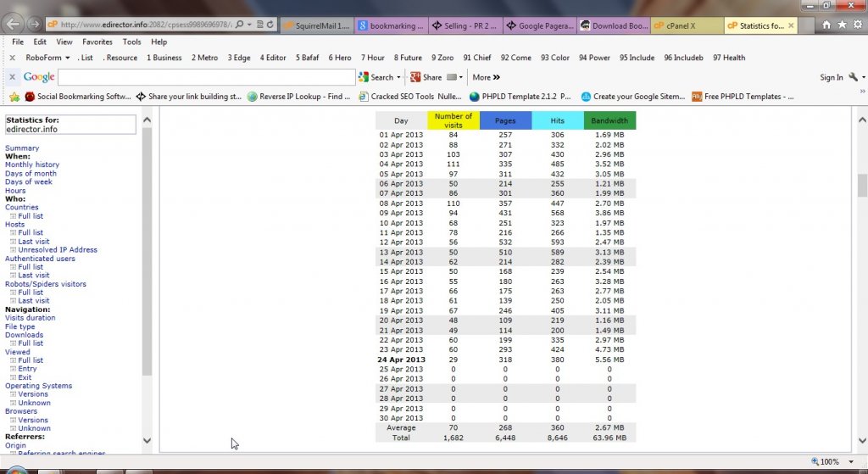This screenshot has height=474, width=868.
Task: Open the Tools menu
Action: [x=131, y=42]
